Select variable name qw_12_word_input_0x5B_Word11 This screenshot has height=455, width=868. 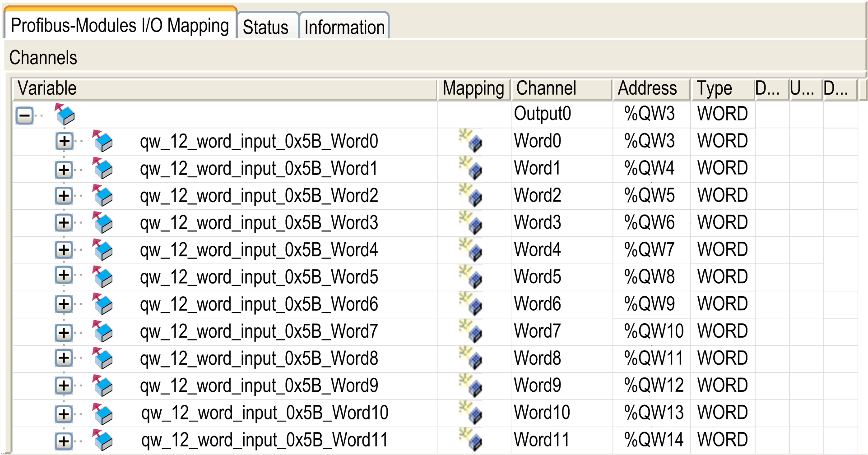[265, 440]
